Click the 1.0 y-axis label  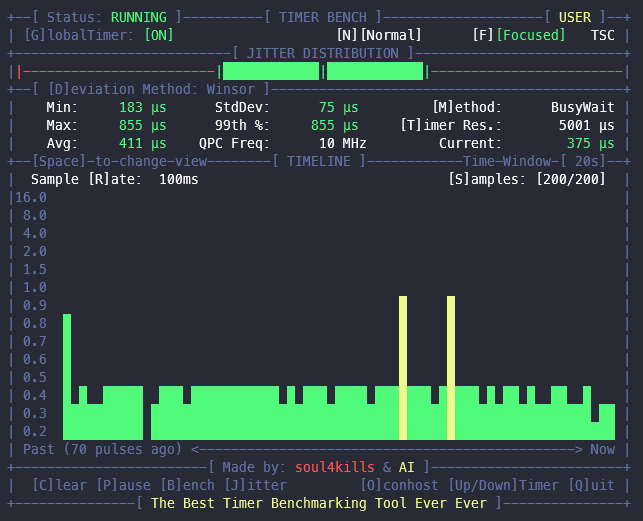click(x=35, y=287)
